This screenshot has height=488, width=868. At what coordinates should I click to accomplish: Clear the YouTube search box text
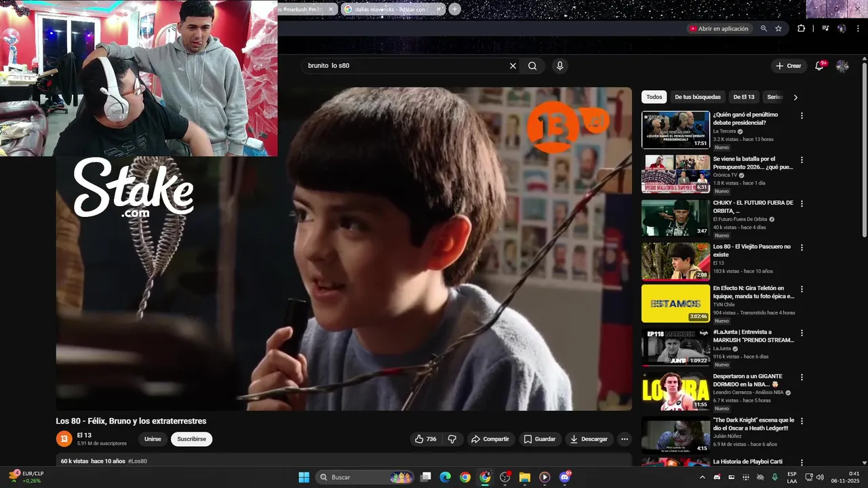tap(513, 66)
